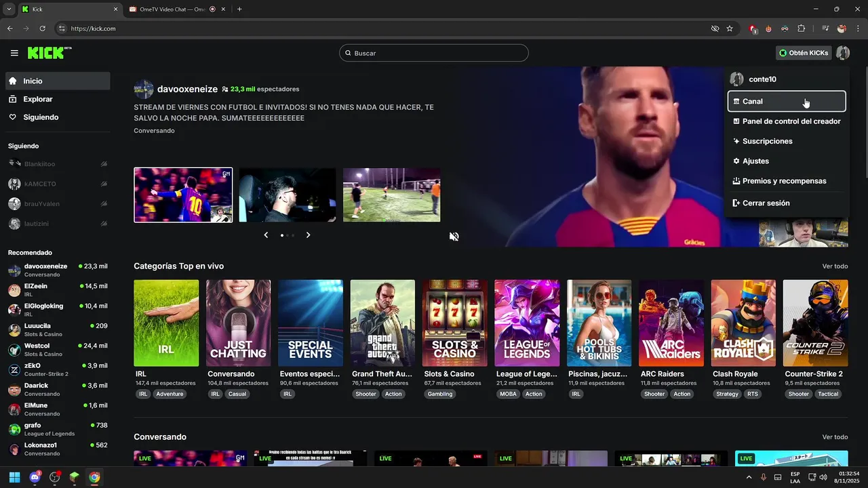
Task: Open the ARC Raiders category card
Action: pos(671,323)
